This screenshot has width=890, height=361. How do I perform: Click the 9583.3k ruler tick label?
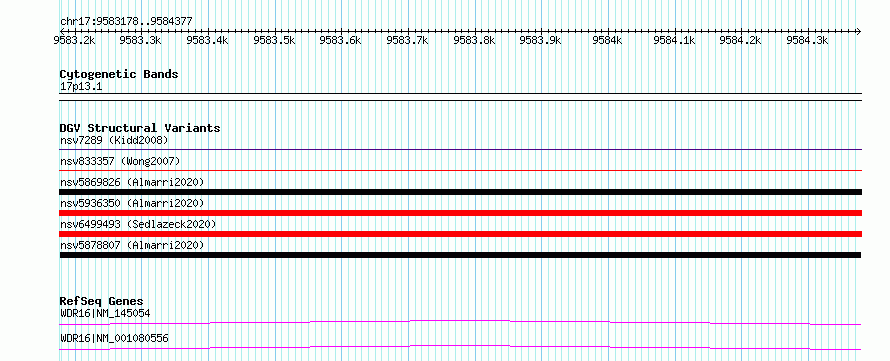[x=140, y=40]
